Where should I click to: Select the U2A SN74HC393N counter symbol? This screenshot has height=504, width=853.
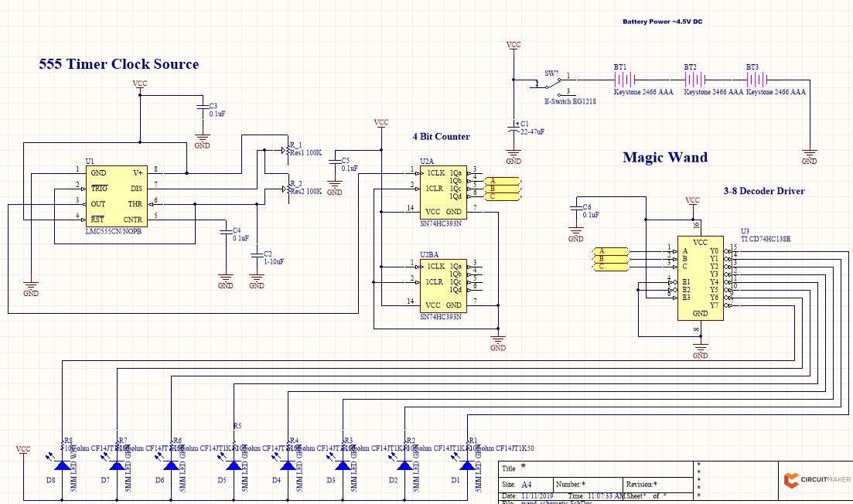[443, 192]
